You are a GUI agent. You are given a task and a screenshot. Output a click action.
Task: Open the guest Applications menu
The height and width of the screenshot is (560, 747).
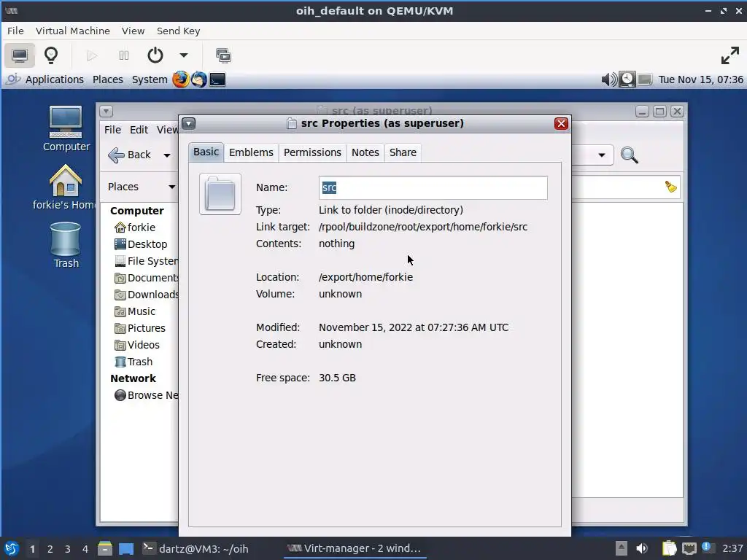tap(54, 79)
